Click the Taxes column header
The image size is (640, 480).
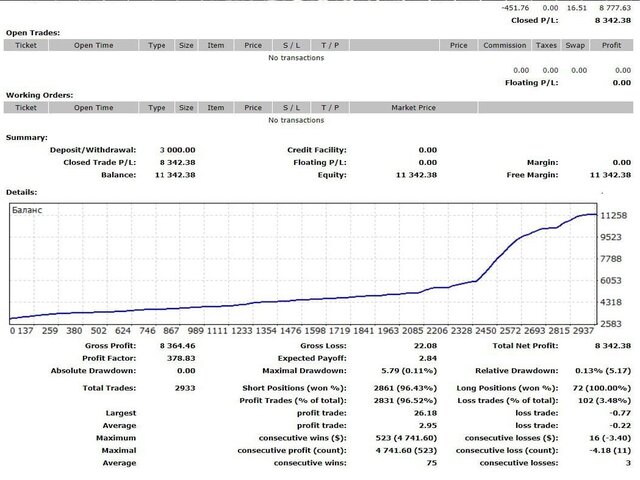(x=547, y=45)
